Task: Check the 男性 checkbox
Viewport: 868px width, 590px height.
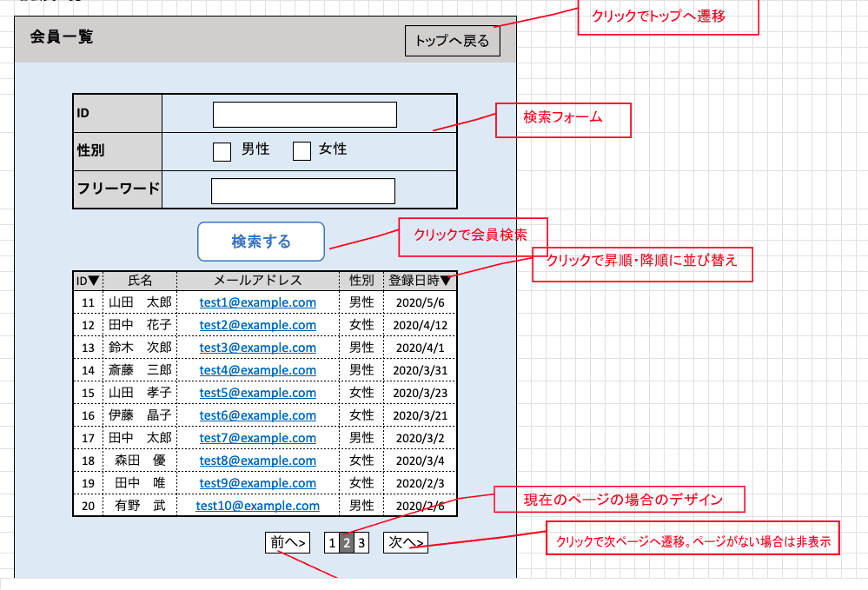Action: [x=222, y=151]
